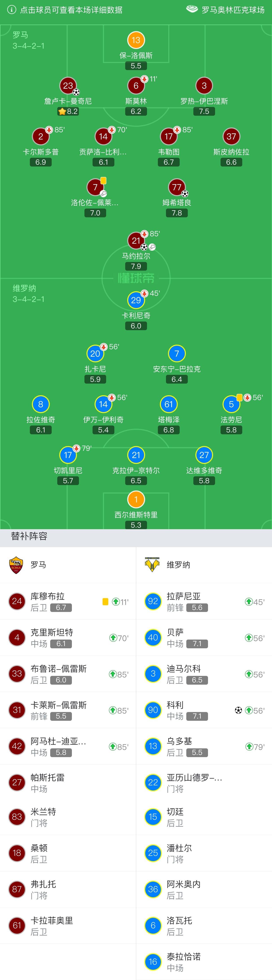Tap Smalling's number 6 player circle
Image resolution: width=272 pixels, height=980 pixels.
click(x=136, y=86)
